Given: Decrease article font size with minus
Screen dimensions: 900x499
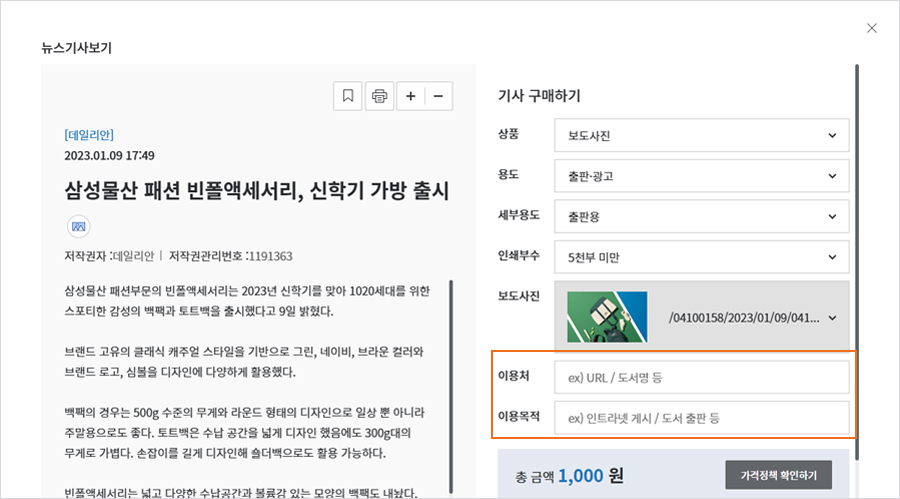Looking at the screenshot, I should click(439, 96).
